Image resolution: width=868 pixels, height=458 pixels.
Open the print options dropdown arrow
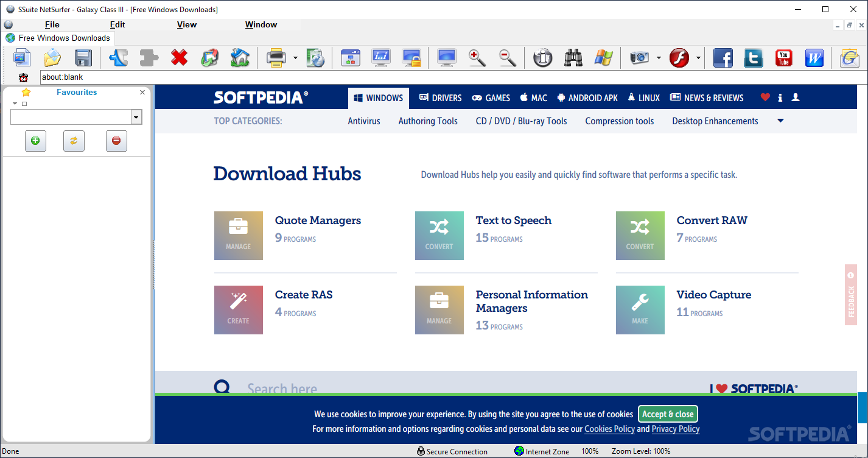pyautogui.click(x=295, y=58)
